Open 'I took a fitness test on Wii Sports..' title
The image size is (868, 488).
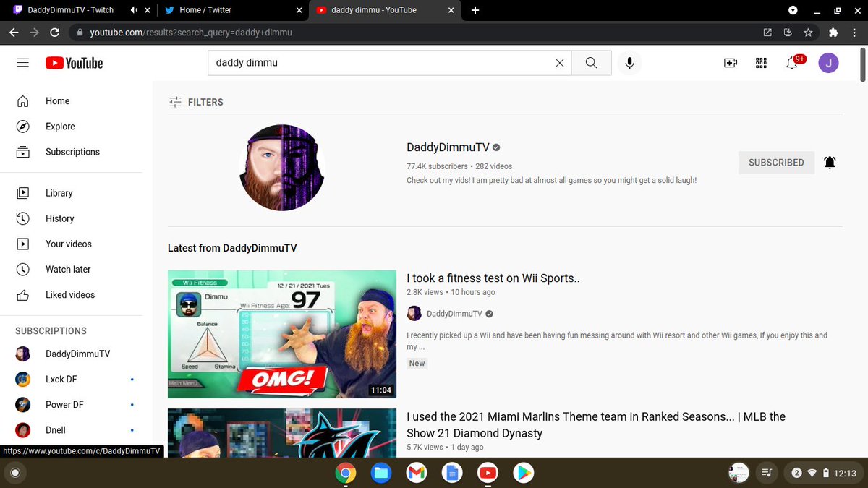(493, 278)
